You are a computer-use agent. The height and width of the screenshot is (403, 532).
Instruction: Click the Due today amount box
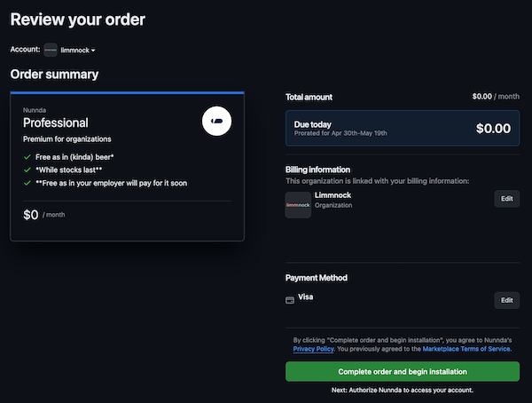[403, 128]
